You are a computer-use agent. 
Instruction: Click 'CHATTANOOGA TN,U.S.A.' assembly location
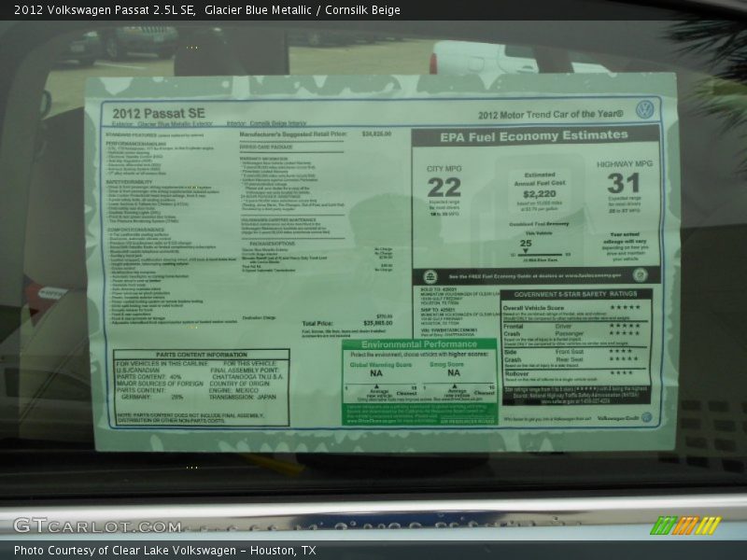pos(247,377)
